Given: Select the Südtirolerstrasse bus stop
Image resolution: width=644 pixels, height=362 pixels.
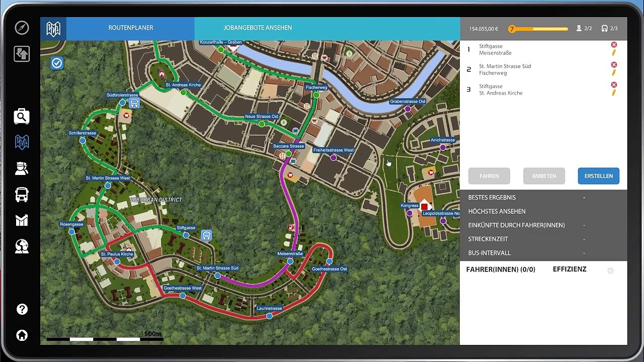Looking at the screenshot, I should (122, 103).
